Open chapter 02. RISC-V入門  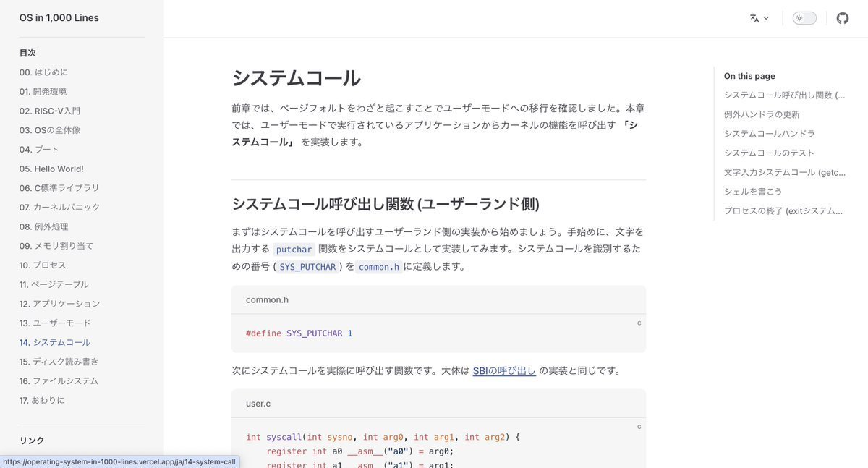50,111
